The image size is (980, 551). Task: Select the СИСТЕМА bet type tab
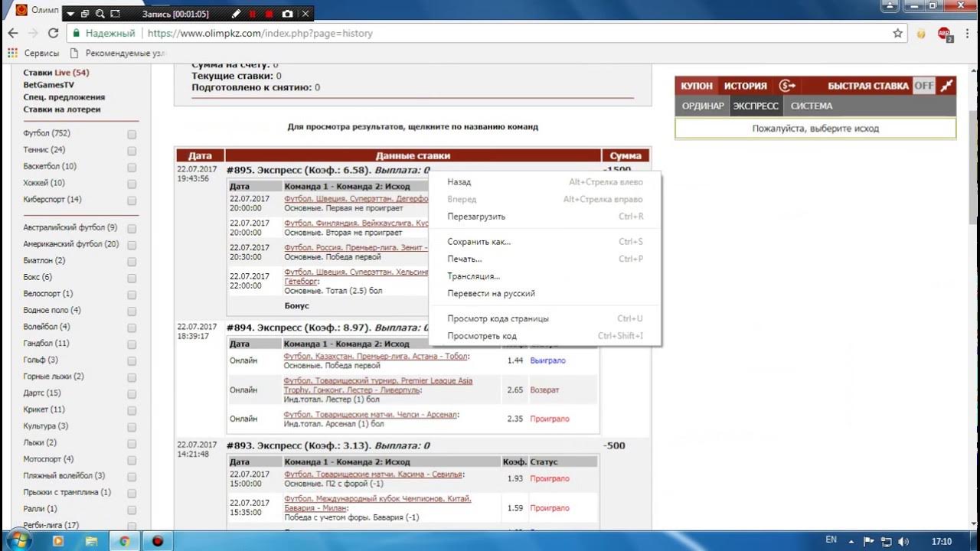pos(812,106)
